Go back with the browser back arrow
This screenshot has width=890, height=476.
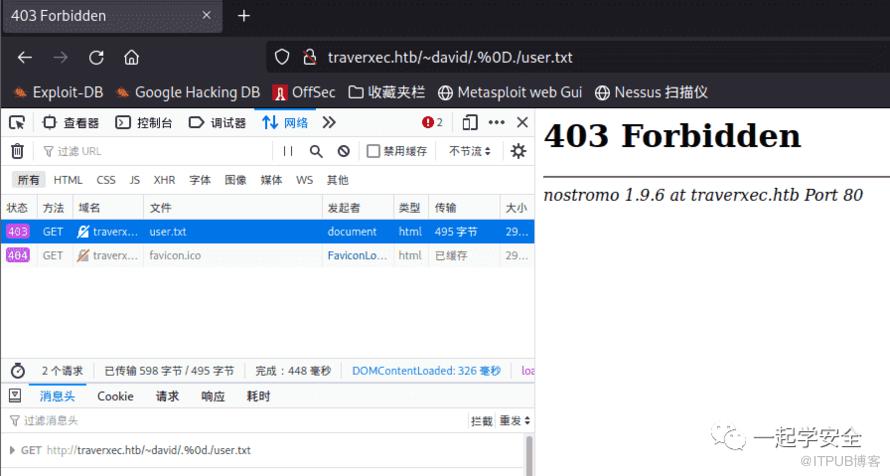24,57
